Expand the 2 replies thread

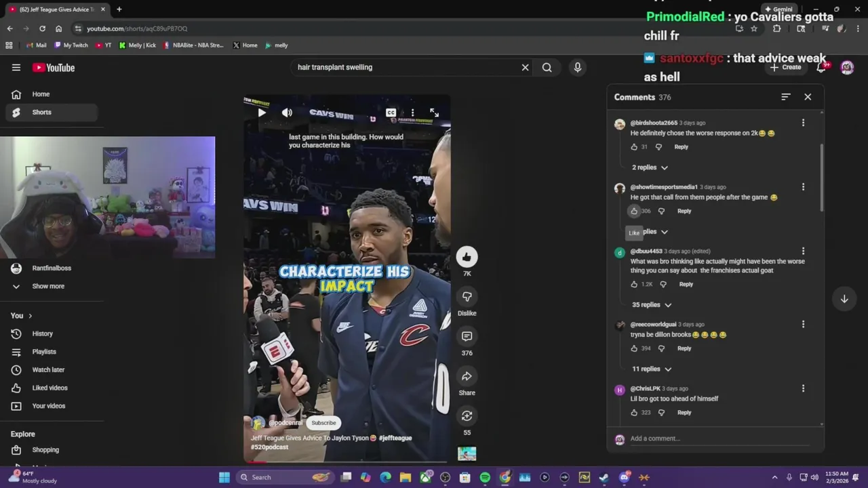650,167
